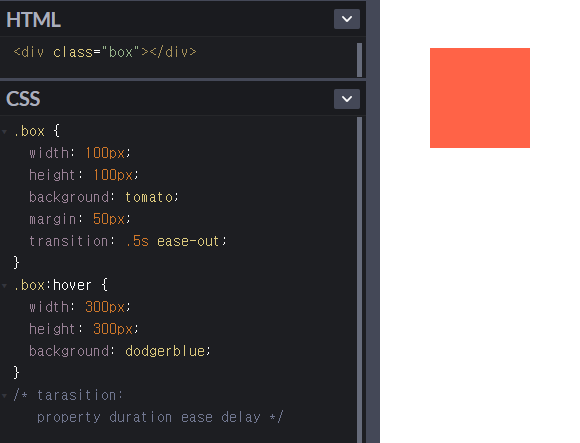580x443 pixels.
Task: Click the vertical divider beside the preview
Action: coord(373,222)
